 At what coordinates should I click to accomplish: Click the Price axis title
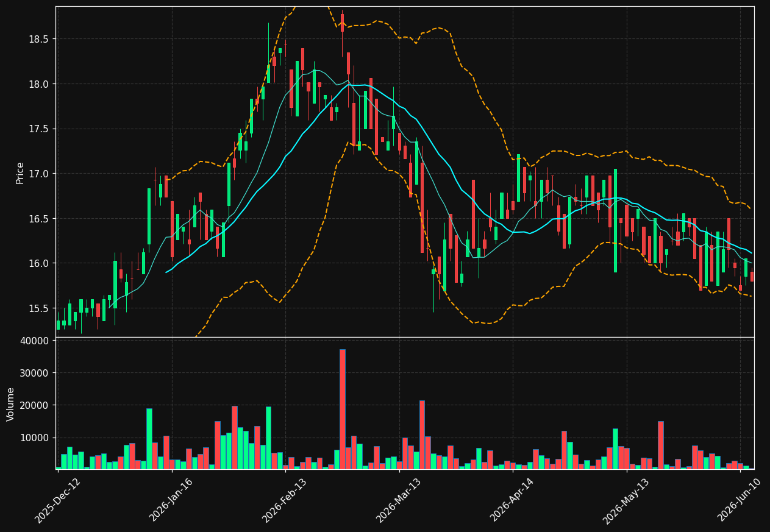point(20,172)
